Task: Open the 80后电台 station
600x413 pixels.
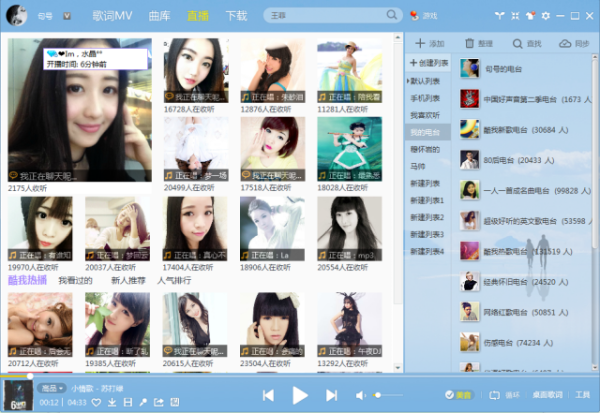Action: coord(525,160)
